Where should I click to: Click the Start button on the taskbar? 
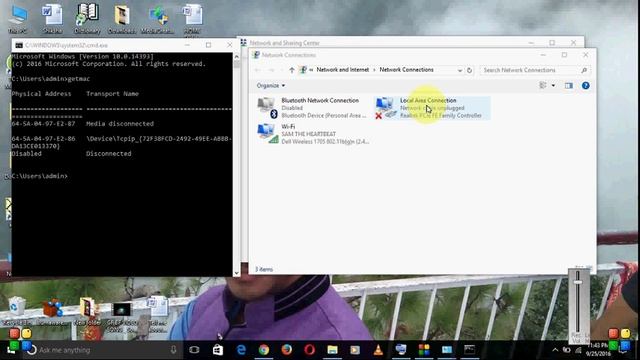[11, 350]
